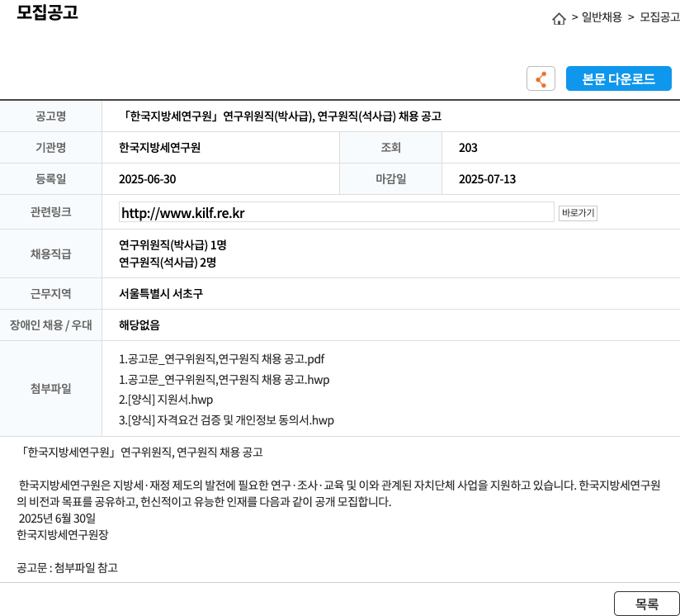Click the 해당없음 value

139,325
